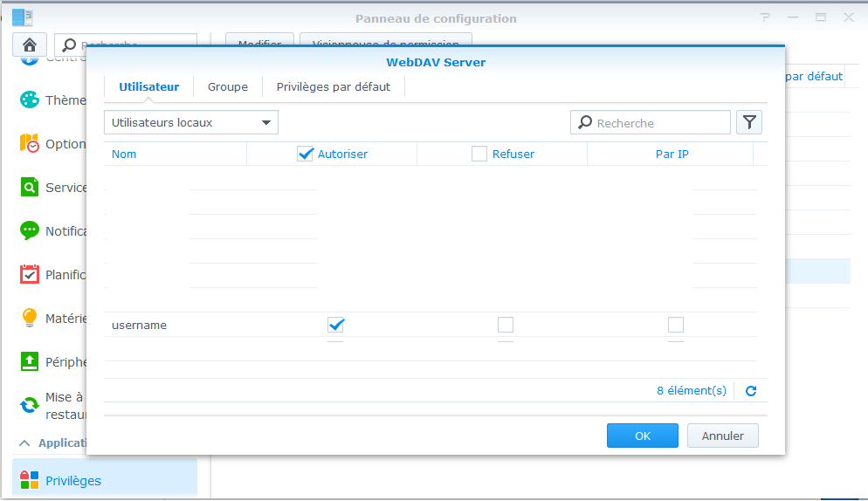868x501 pixels.
Task: Switch to the Groupe tab
Action: click(x=228, y=87)
